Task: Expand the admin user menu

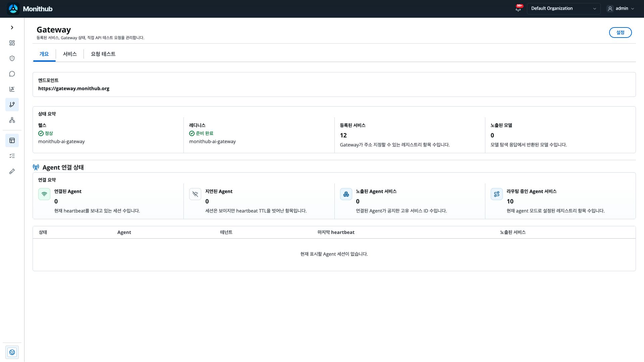Action: 621,9
